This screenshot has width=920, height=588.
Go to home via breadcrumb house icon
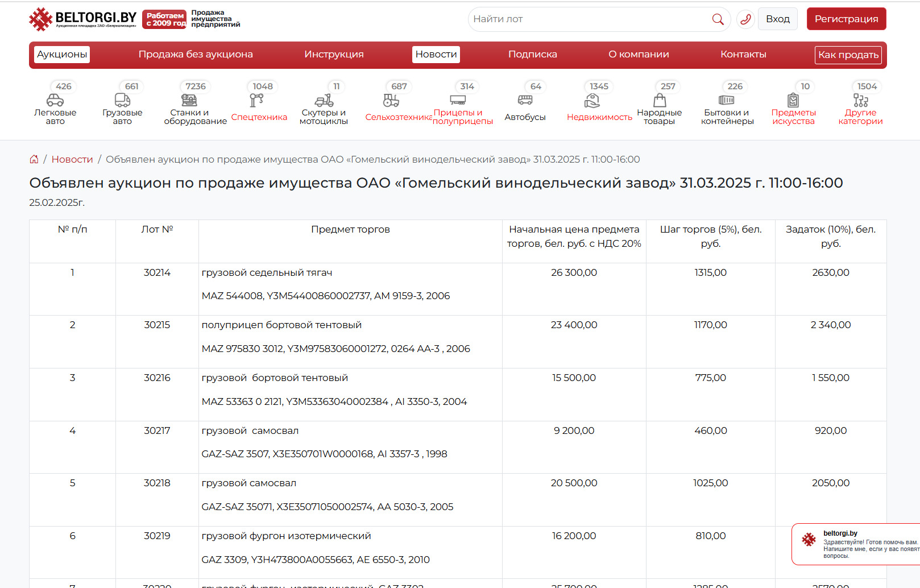coord(34,159)
